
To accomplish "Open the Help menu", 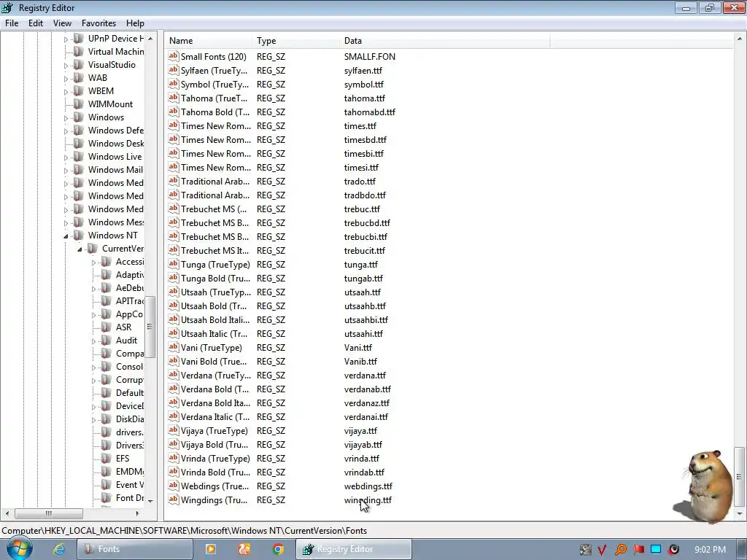I will tap(135, 23).
